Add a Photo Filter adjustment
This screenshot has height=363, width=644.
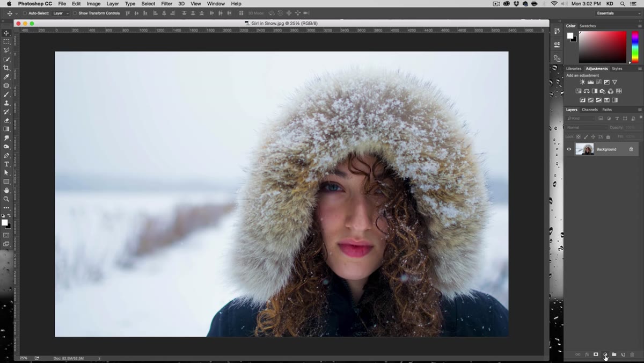pyautogui.click(x=602, y=91)
